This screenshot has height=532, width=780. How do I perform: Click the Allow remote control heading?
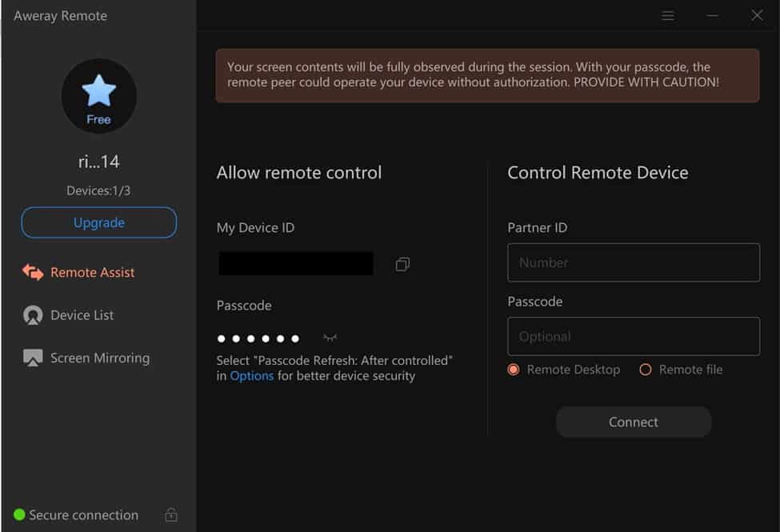[299, 173]
